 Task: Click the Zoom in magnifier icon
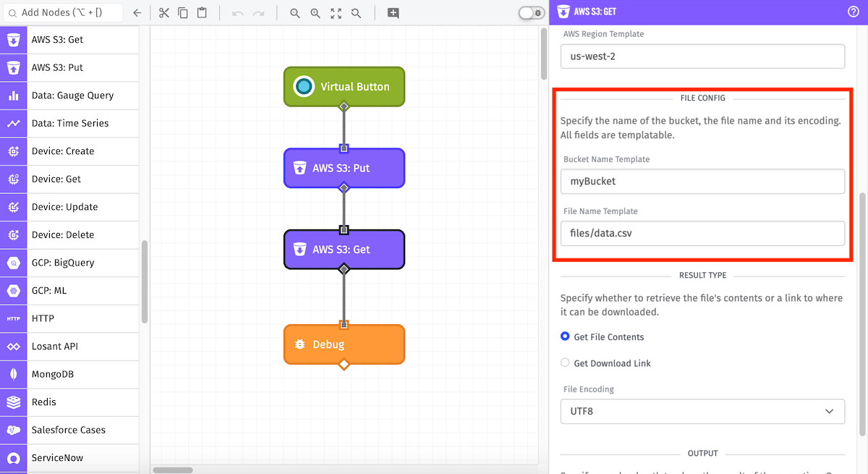(x=315, y=13)
